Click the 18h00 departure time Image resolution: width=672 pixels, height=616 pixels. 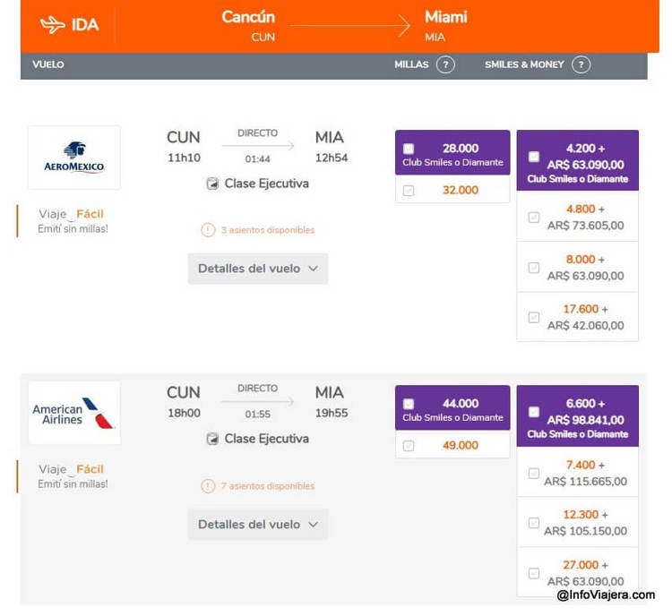click(x=184, y=413)
